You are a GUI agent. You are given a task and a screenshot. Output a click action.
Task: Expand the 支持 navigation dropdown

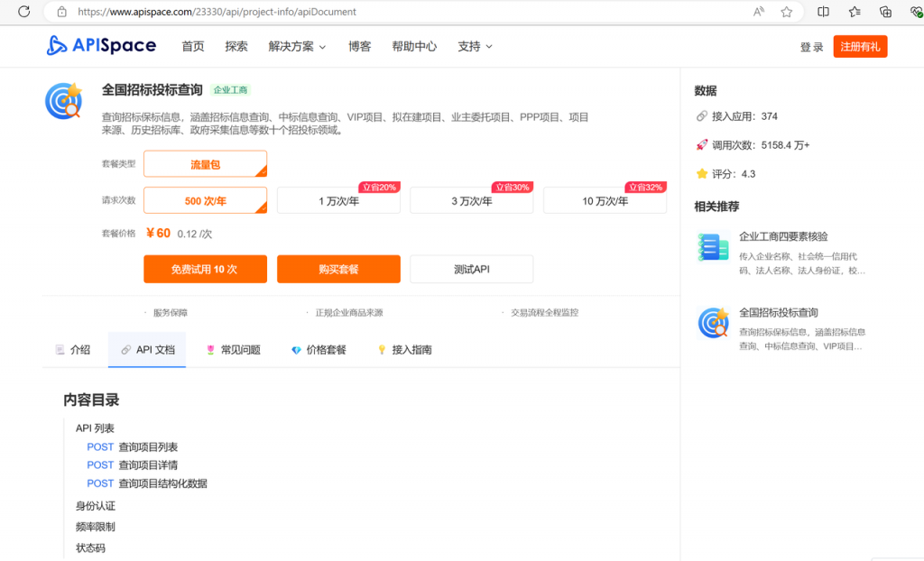(x=474, y=46)
